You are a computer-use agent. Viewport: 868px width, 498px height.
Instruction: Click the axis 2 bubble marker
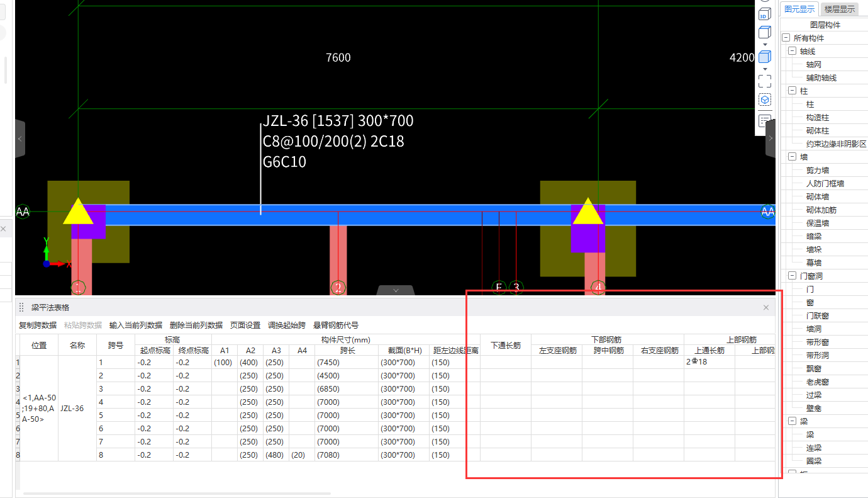(x=338, y=288)
